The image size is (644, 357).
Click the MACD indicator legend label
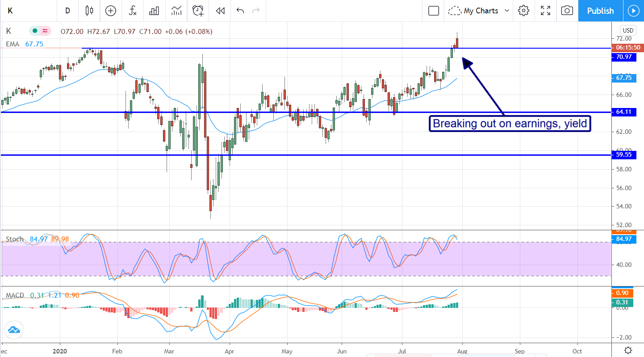pos(15,295)
